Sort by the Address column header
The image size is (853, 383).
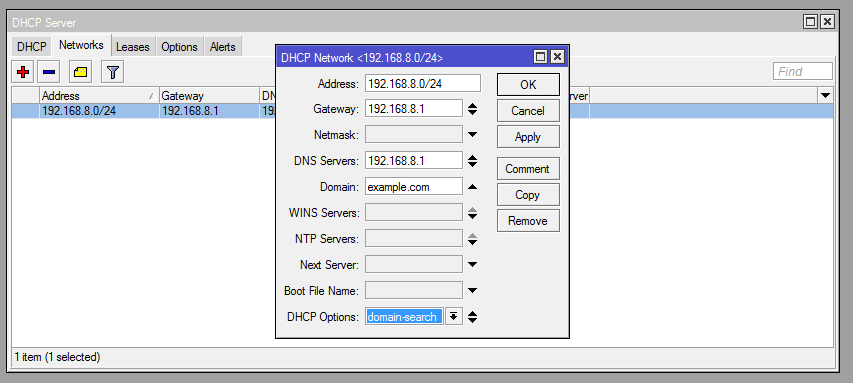(x=99, y=96)
